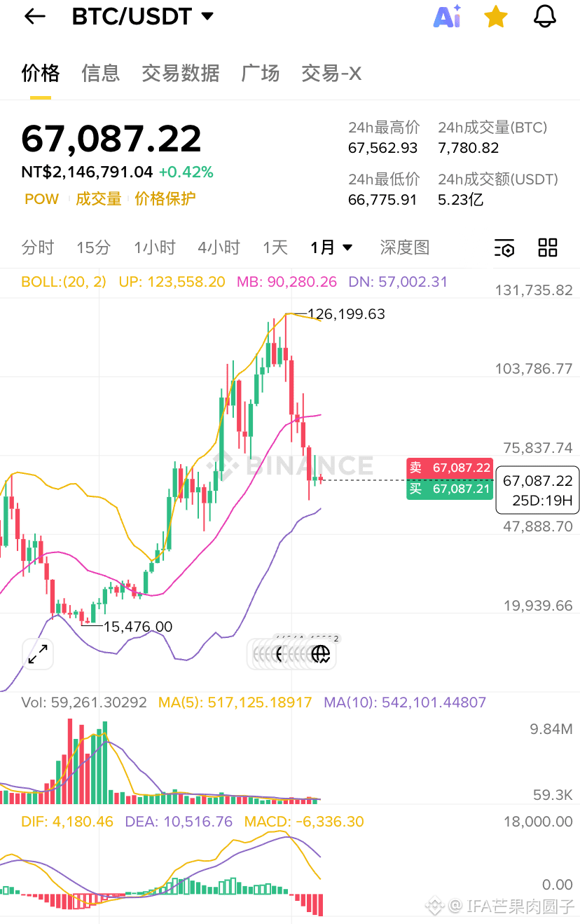Screen dimensions: 580x924
Task: Tap the 15,476.00 low price marker
Action: [x=138, y=627]
